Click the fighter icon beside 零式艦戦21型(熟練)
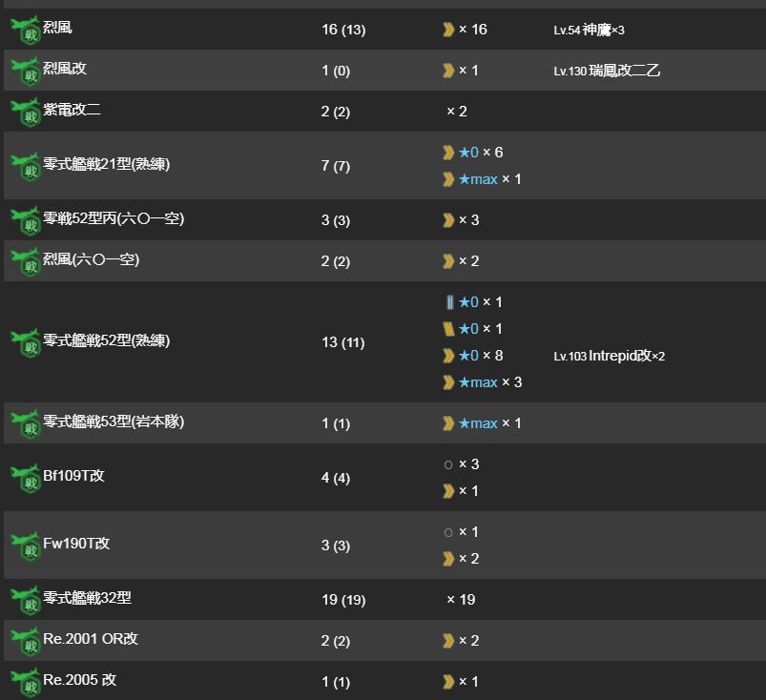Viewport: 766px width, 700px height. coord(26,166)
